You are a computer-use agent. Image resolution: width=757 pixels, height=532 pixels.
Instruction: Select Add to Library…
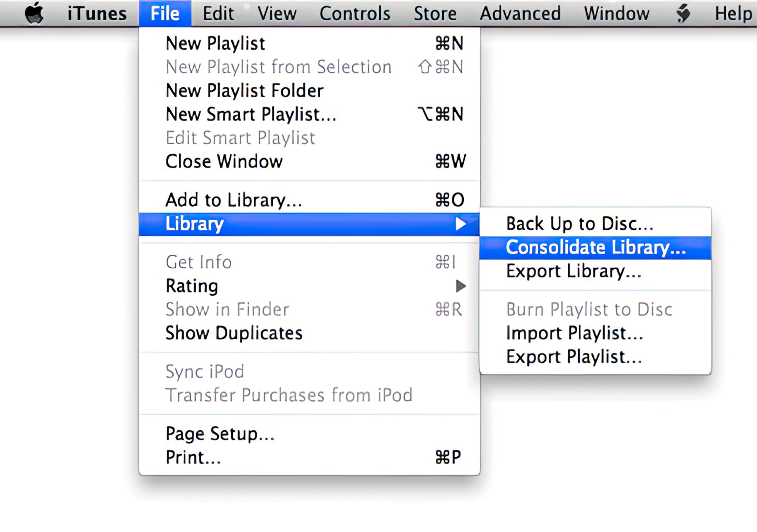point(309,200)
